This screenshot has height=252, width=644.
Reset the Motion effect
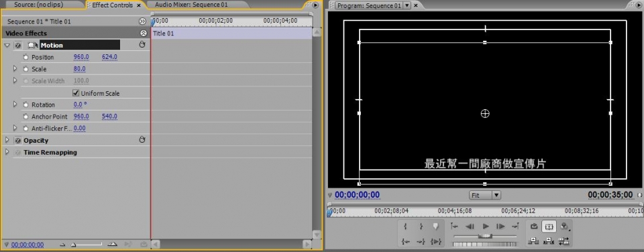coord(142,45)
